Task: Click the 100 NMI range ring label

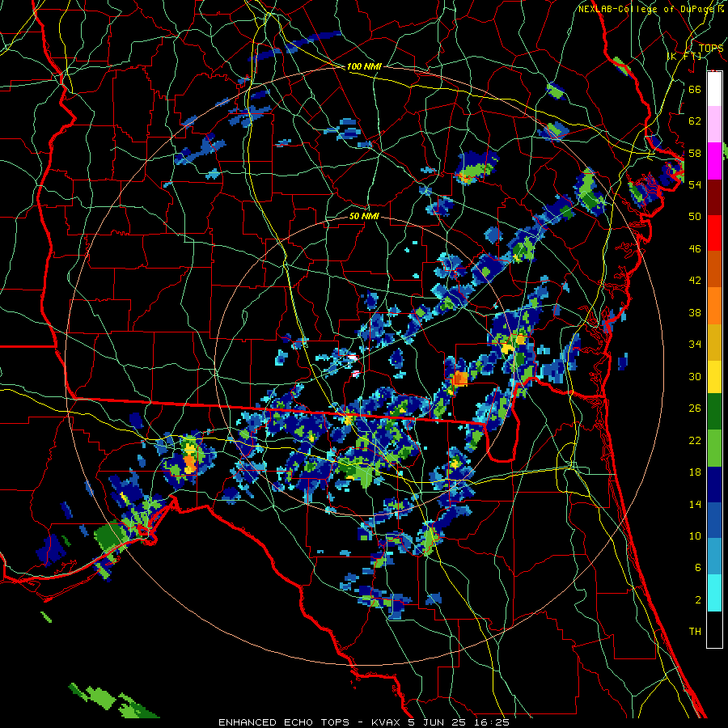Action: [x=364, y=66]
